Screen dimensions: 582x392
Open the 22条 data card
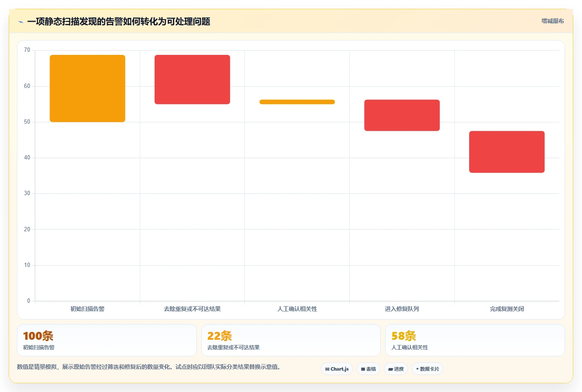click(x=291, y=340)
